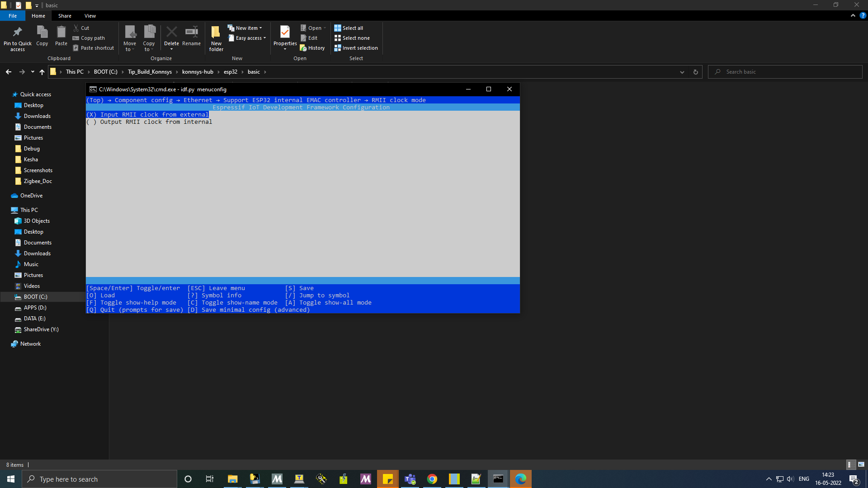Refresh the folder view

pos(695,72)
